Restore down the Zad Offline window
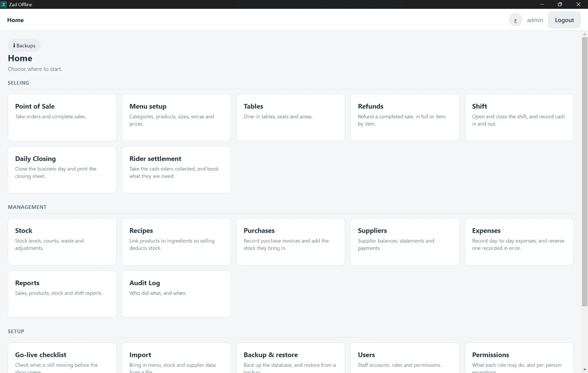Image resolution: width=588 pixels, height=373 pixels. click(x=560, y=4)
